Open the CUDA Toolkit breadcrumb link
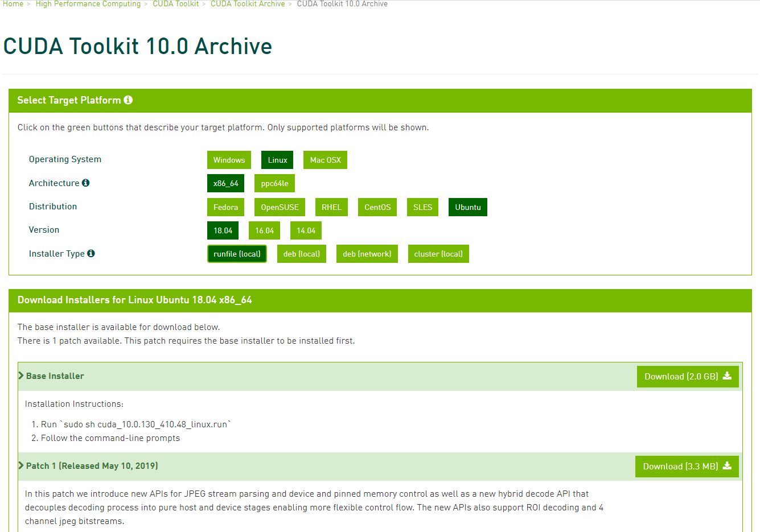The image size is (760, 532). pos(176,4)
